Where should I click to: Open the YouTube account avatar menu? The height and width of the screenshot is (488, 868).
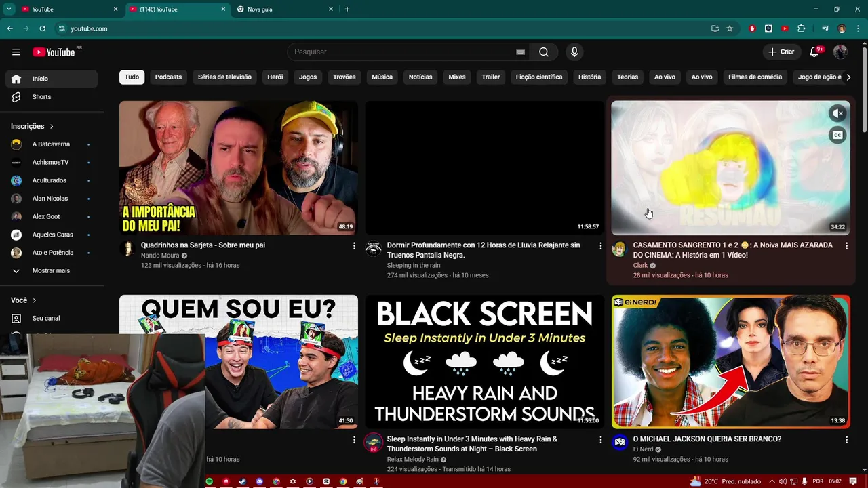pyautogui.click(x=840, y=52)
